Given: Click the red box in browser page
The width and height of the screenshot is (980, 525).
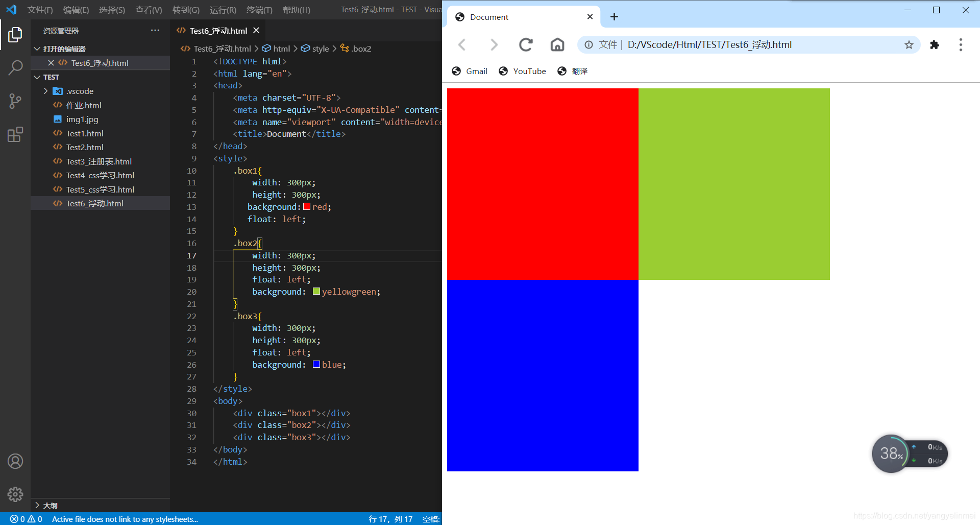Looking at the screenshot, I should (543, 184).
